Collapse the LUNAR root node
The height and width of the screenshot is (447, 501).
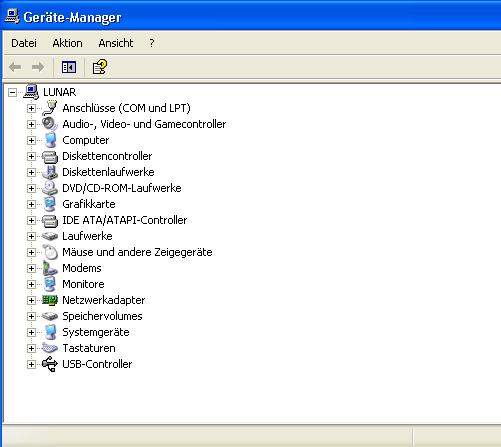(x=12, y=92)
